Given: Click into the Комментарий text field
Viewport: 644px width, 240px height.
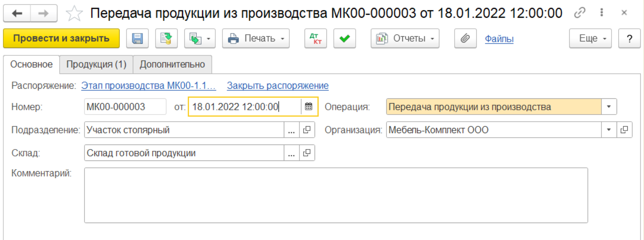Looking at the screenshot, I should pyautogui.click(x=336, y=195).
